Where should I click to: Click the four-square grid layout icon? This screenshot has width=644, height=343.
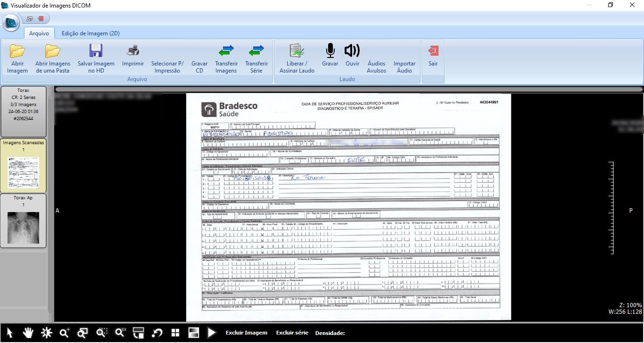pos(175,333)
